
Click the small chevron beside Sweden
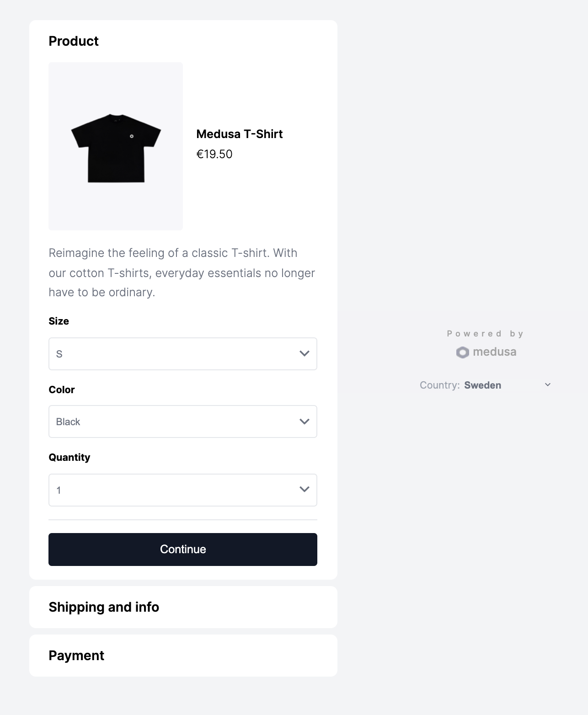pyautogui.click(x=548, y=385)
